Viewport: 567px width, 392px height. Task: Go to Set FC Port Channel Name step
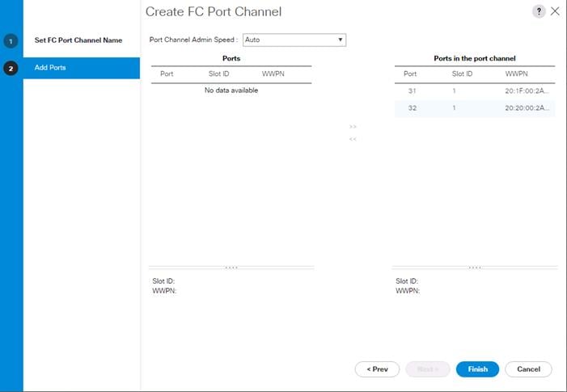(x=78, y=40)
